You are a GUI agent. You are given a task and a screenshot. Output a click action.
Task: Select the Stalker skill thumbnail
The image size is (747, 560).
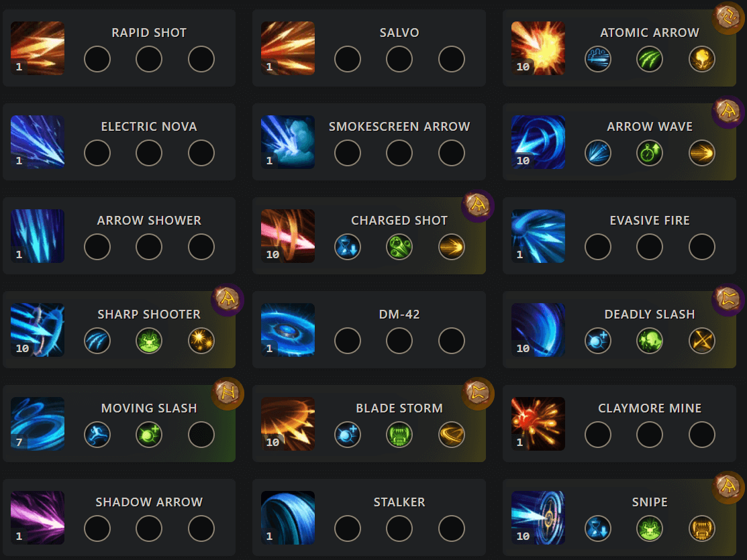(287, 517)
